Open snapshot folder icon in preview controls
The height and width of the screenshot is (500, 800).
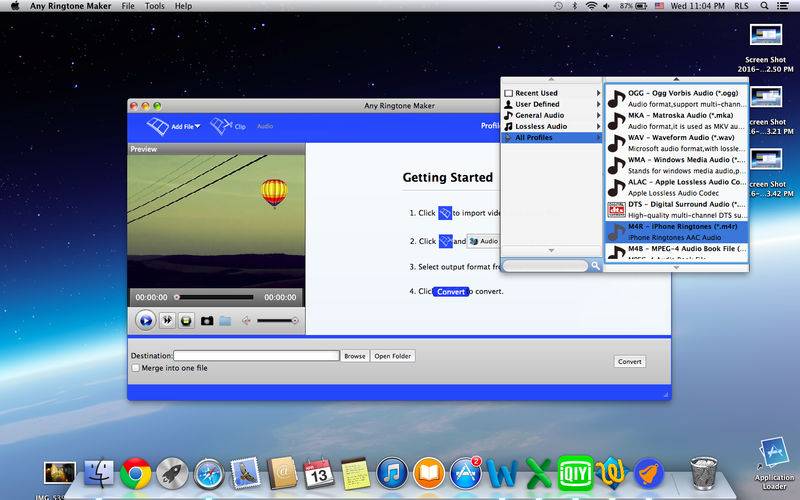(x=225, y=321)
